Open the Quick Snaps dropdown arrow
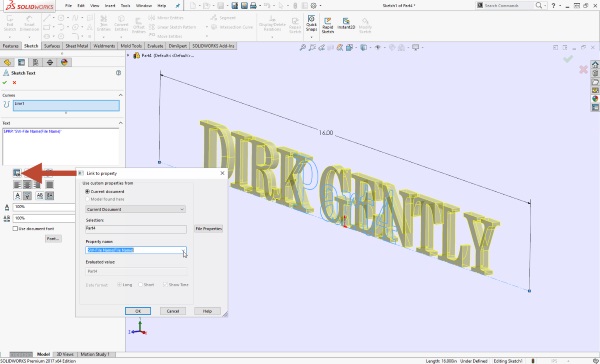The width and height of the screenshot is (600, 364). click(x=311, y=37)
